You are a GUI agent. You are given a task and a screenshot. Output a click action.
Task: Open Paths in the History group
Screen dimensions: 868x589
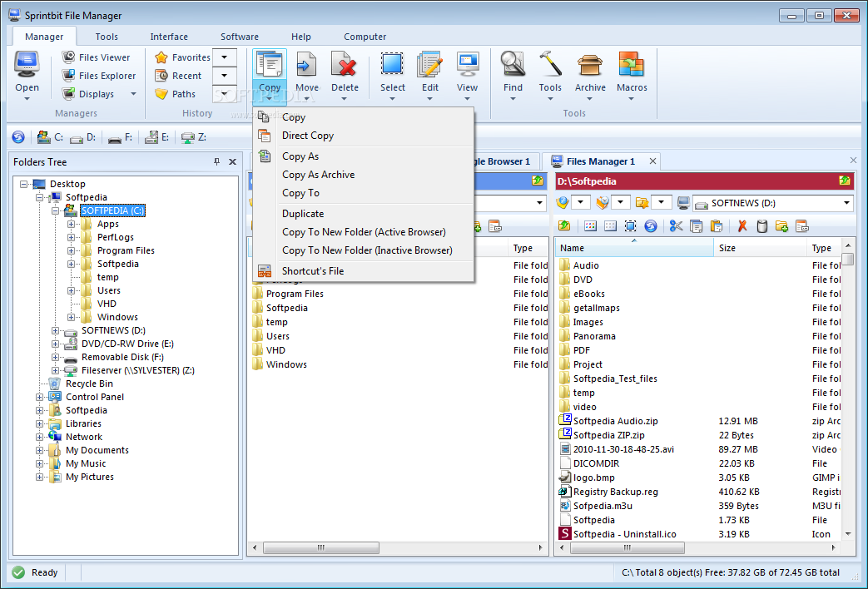click(x=175, y=94)
